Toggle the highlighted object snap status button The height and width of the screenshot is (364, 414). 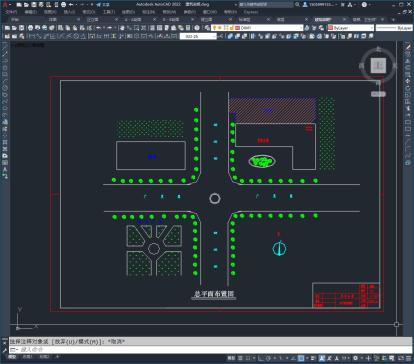coord(301,358)
